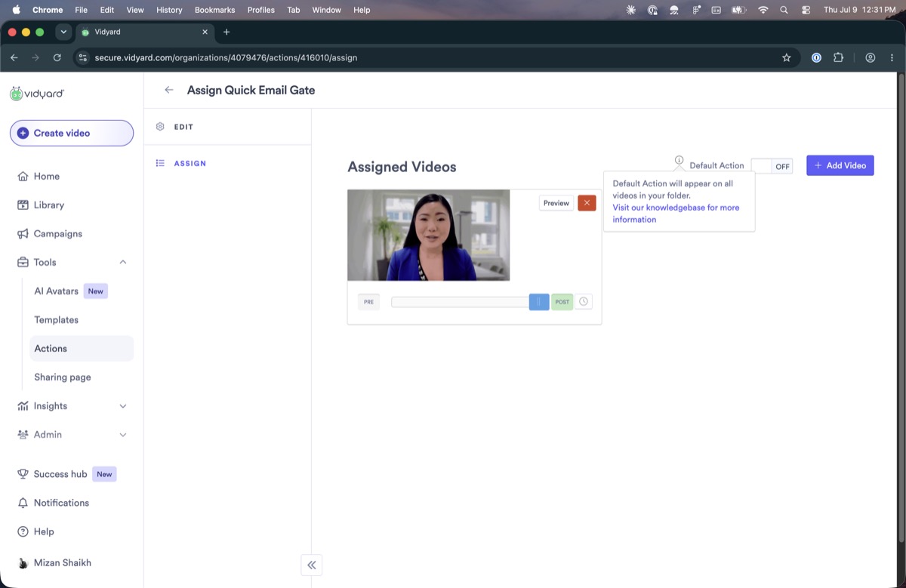Image resolution: width=906 pixels, height=588 pixels.
Task: Switch to the EDIT tab
Action: point(183,127)
